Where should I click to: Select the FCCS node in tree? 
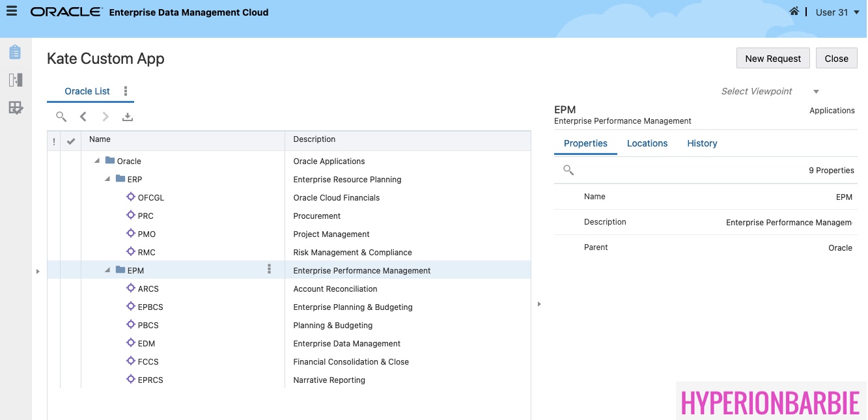point(148,361)
